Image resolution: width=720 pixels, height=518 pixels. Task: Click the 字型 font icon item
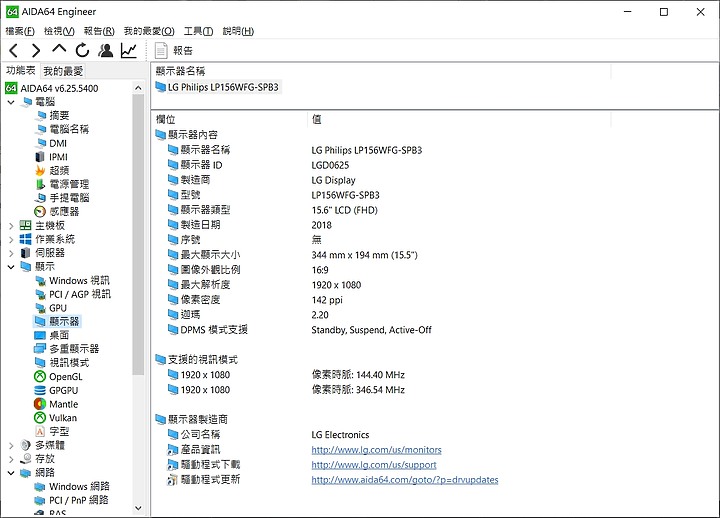(52, 432)
